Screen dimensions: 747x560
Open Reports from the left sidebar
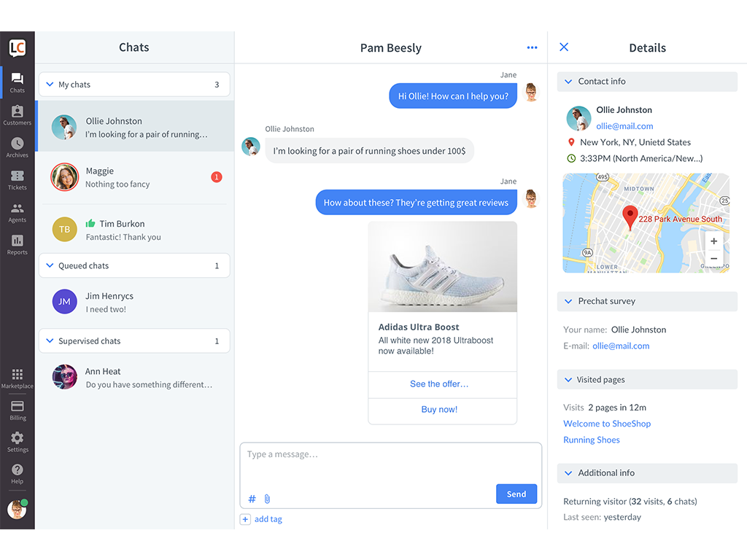click(17, 244)
